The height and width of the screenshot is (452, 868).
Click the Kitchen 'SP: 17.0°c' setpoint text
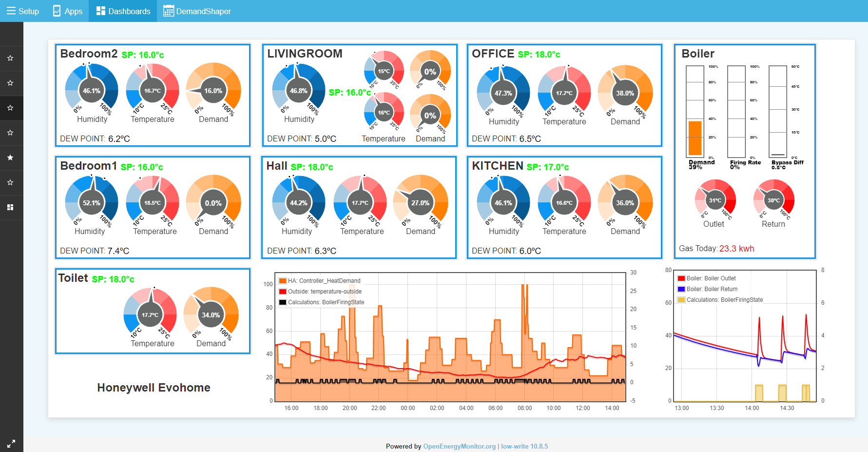pyautogui.click(x=548, y=167)
